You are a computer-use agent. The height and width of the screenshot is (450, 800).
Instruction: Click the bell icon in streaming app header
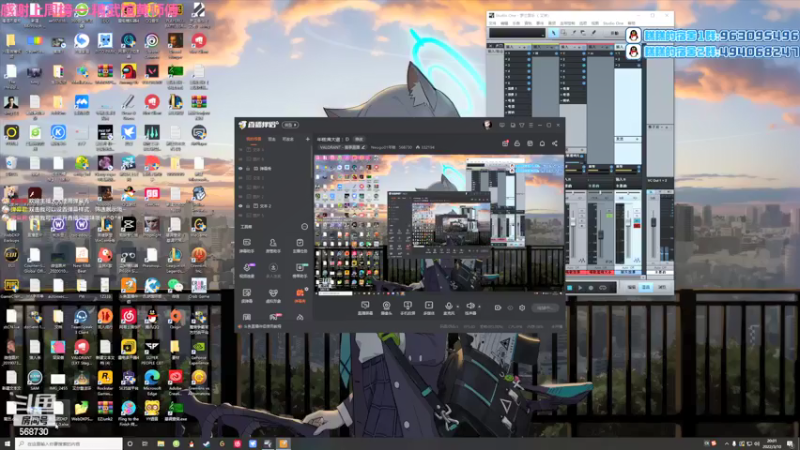pyautogui.click(x=542, y=144)
